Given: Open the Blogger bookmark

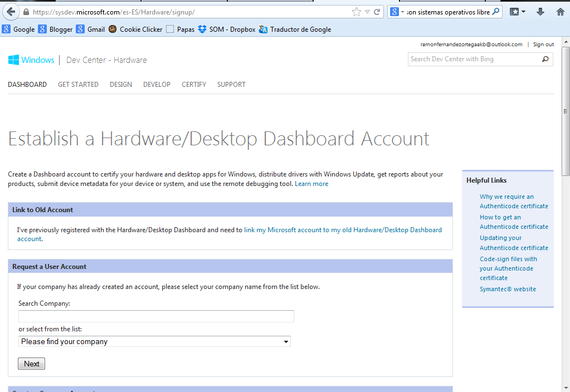Looking at the screenshot, I should (x=56, y=30).
